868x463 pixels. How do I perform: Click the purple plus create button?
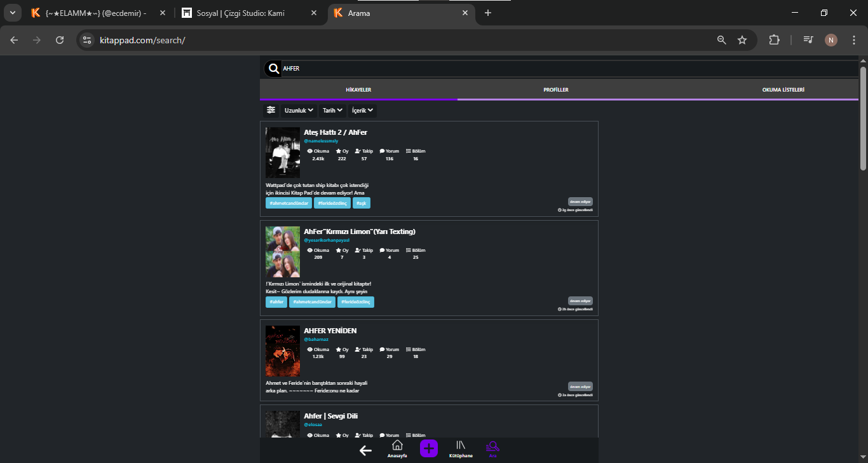coord(429,448)
